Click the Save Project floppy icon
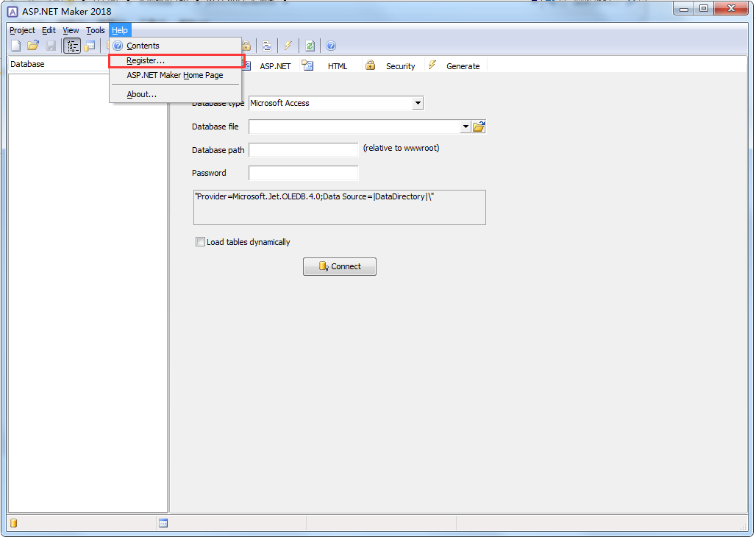This screenshot has height=537, width=756. pyautogui.click(x=51, y=46)
